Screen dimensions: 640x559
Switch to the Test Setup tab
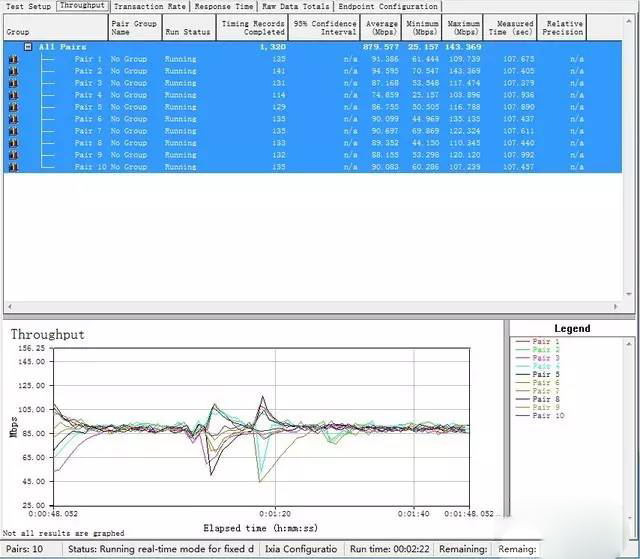click(27, 6)
